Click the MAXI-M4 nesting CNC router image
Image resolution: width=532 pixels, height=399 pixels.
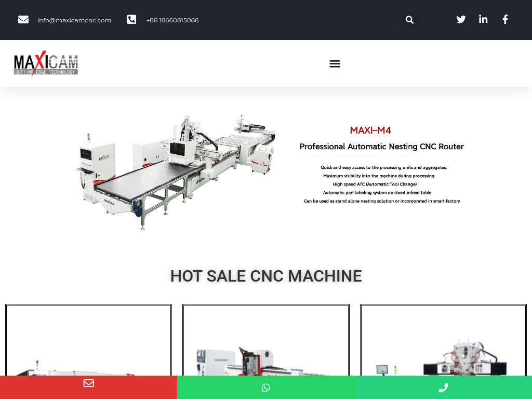pyautogui.click(x=175, y=172)
